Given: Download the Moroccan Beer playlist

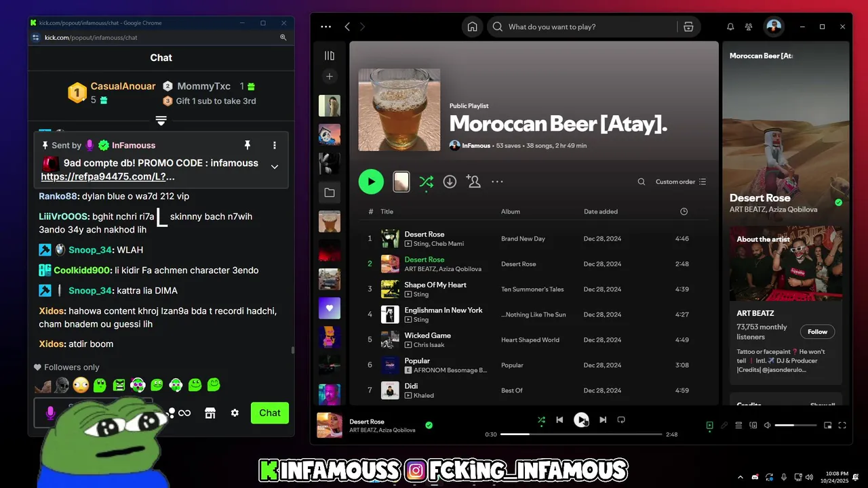Looking at the screenshot, I should (450, 182).
